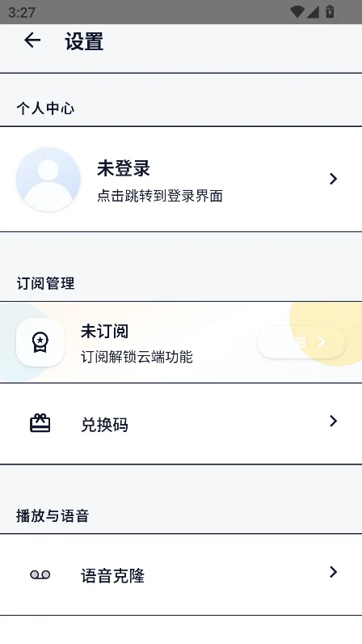Viewport: 362px width, 644px height.
Task: Open login via 未登录 row chevron
Action: tap(333, 179)
